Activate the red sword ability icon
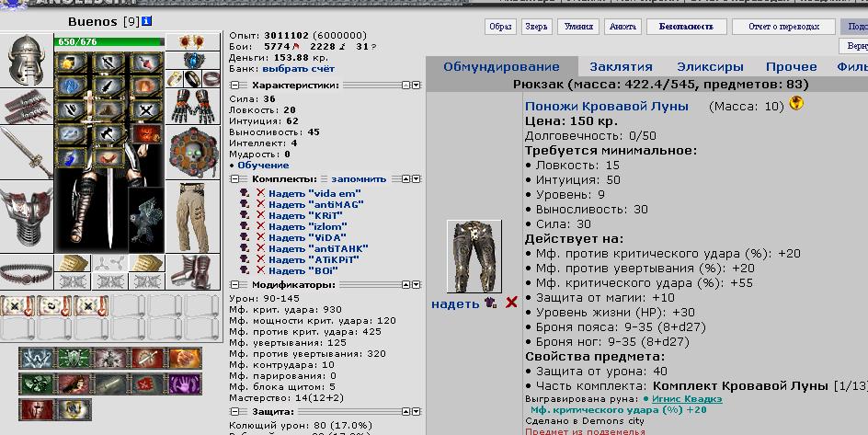The height and width of the screenshot is (435, 868). point(147,358)
